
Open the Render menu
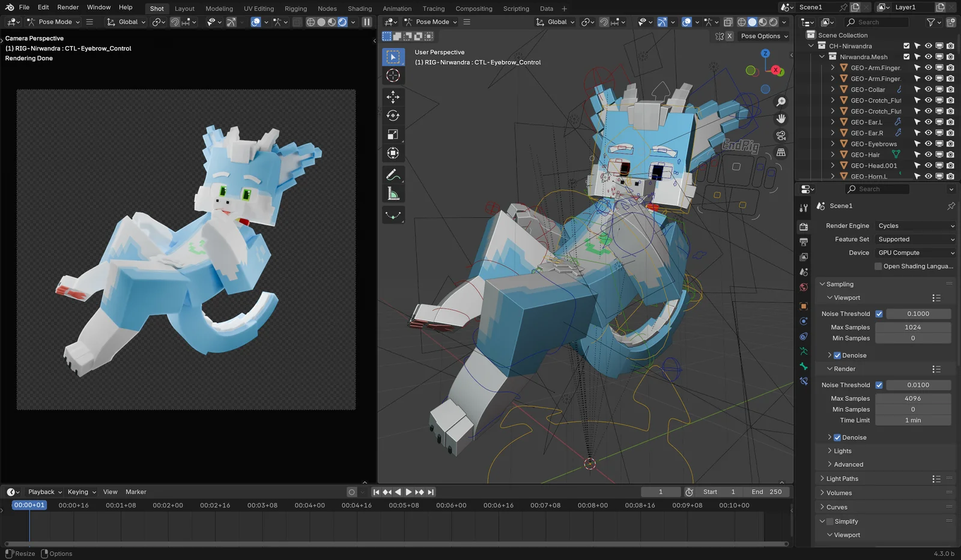[x=68, y=7]
